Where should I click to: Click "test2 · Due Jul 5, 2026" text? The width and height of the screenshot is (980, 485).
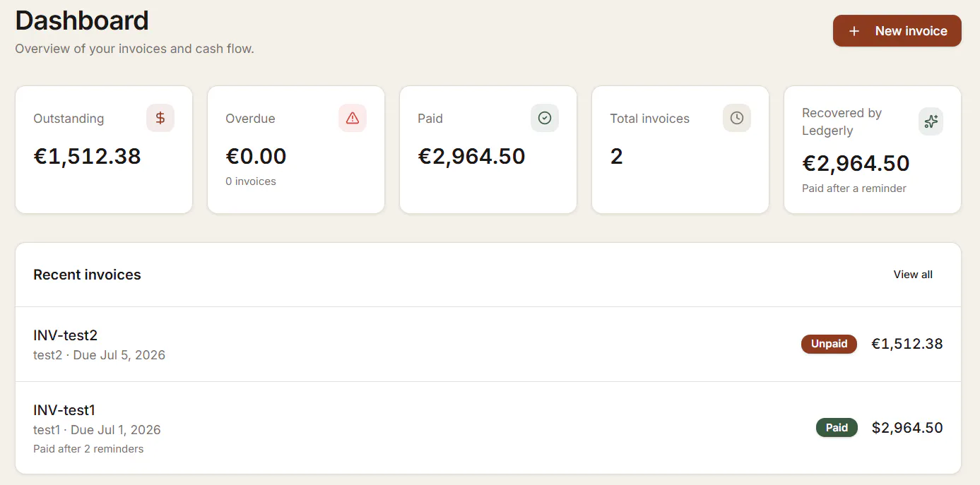pyautogui.click(x=99, y=355)
